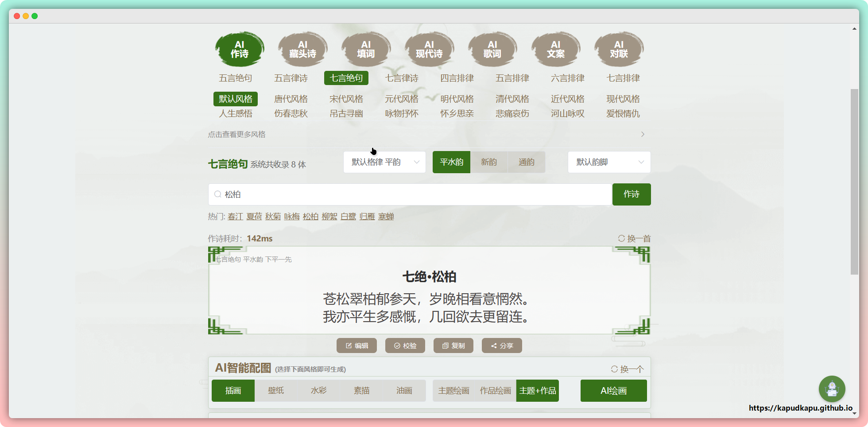Open the AI现代诗 round icon

pos(429,49)
